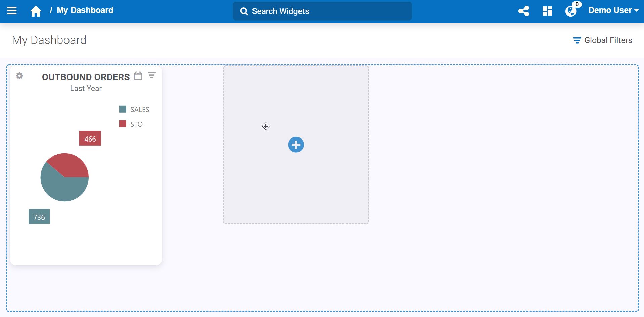Click the globe notifications icon
This screenshot has width=644, height=317.
(x=570, y=11)
